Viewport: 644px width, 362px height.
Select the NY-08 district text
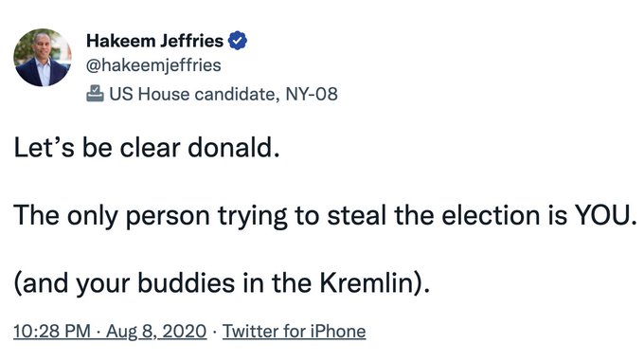[312, 94]
